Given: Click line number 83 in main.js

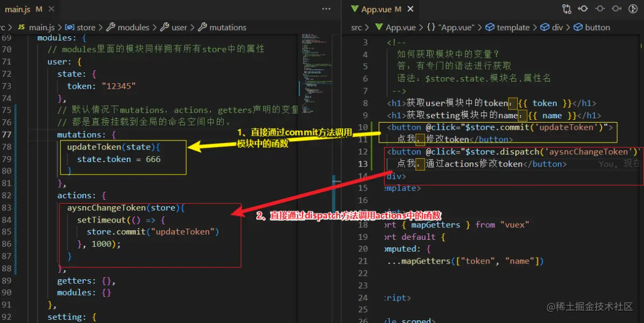Looking at the screenshot, I should click(6, 207).
